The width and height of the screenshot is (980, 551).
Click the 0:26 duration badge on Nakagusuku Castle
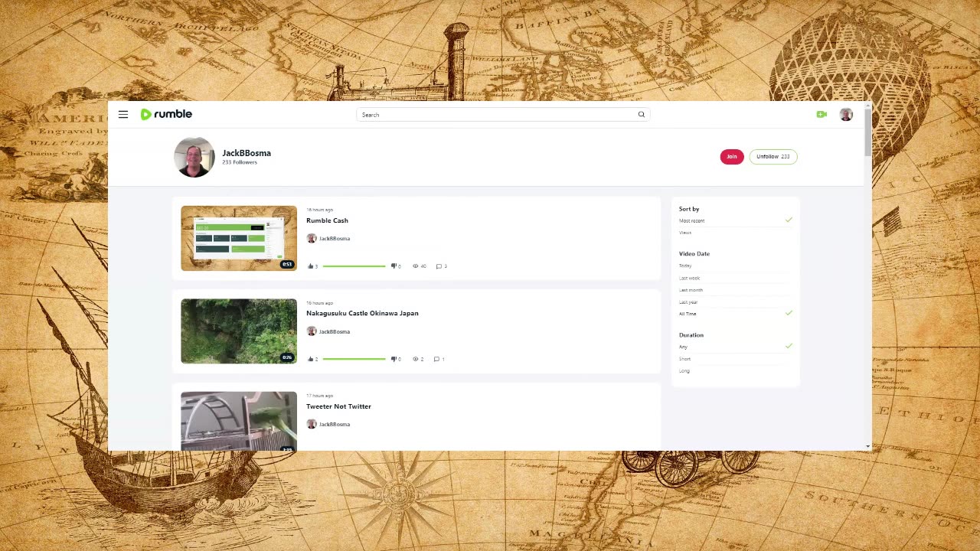(287, 357)
